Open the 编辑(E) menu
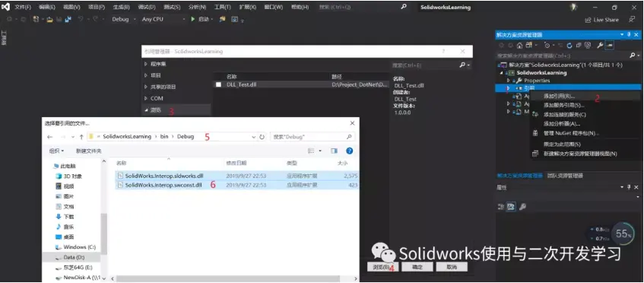The width and height of the screenshot is (644, 283). 47,8
